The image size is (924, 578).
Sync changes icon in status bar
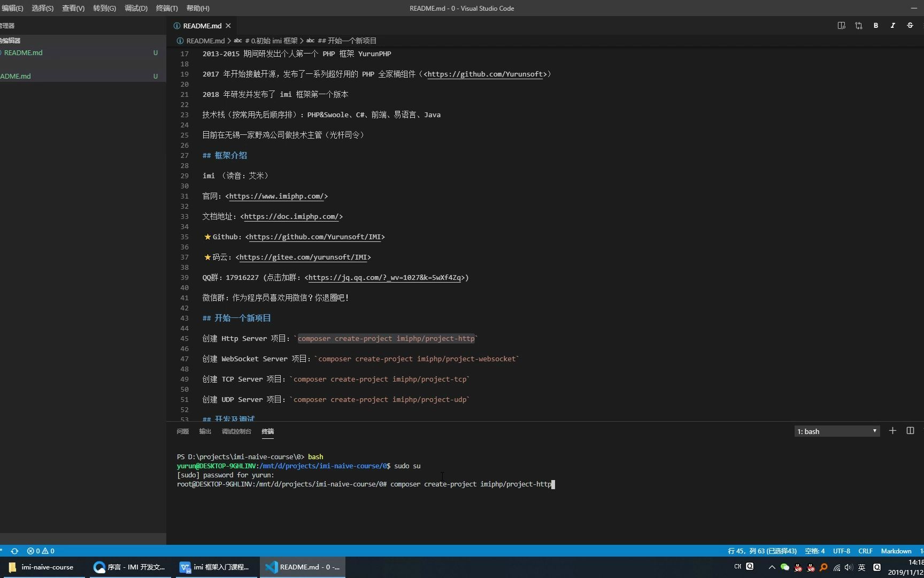tap(14, 551)
